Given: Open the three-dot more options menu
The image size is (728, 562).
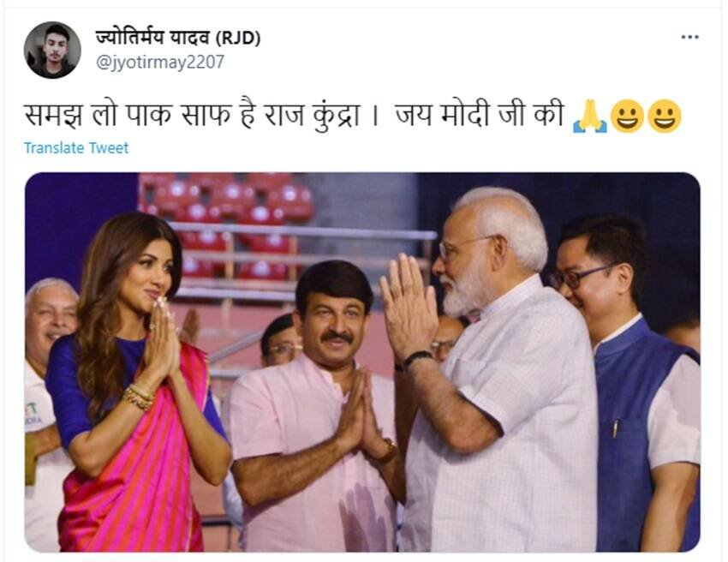Looking at the screenshot, I should point(689,37).
